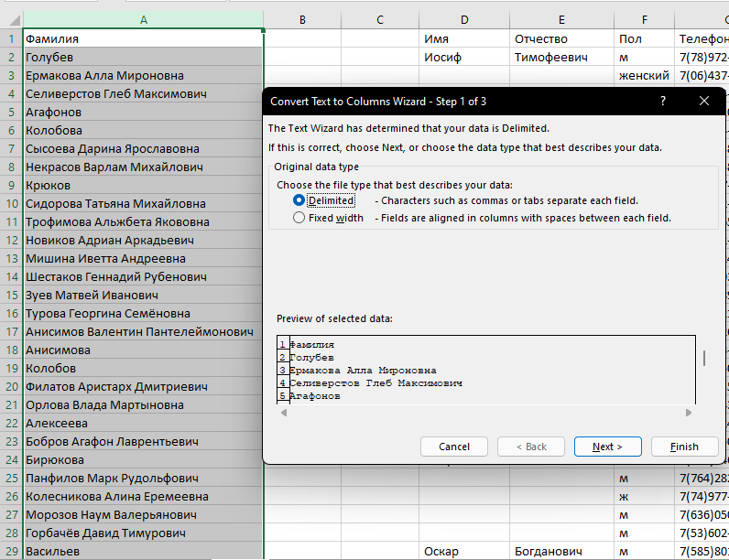Cancel the Text to Columns wizard
Image resolution: width=729 pixels, height=560 pixels.
(453, 447)
